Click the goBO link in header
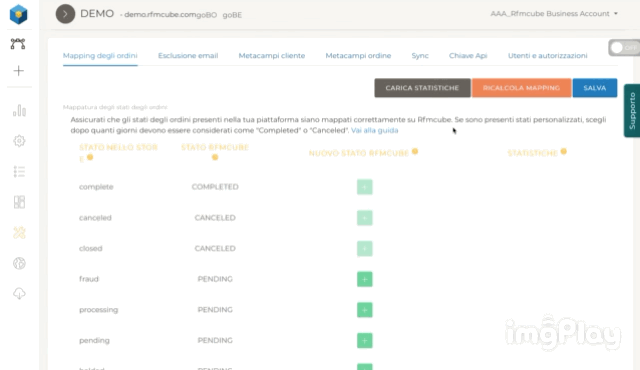Screen dimensions: 640x370 point(207,15)
